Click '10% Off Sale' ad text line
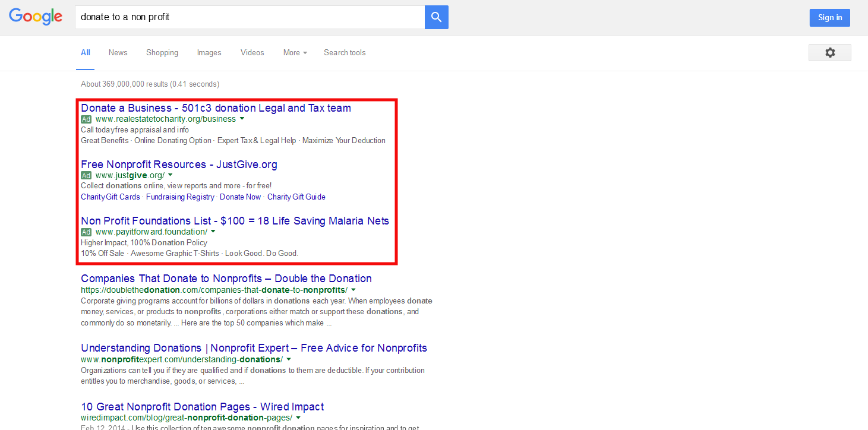Viewport: 868px width, 430px height. click(190, 253)
